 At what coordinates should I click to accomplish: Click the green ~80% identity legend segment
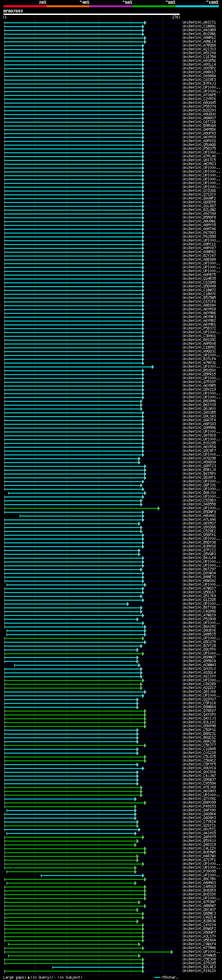(154, 6)
